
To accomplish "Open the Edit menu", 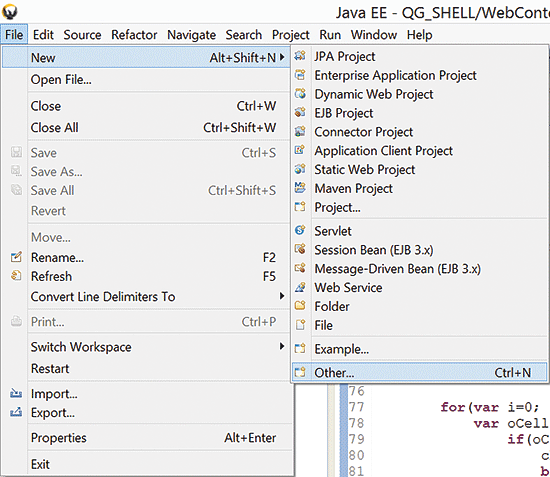I will tap(43, 35).
